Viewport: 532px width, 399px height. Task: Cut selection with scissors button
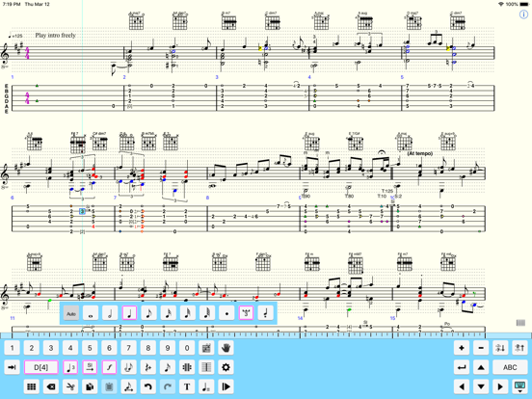click(70, 386)
